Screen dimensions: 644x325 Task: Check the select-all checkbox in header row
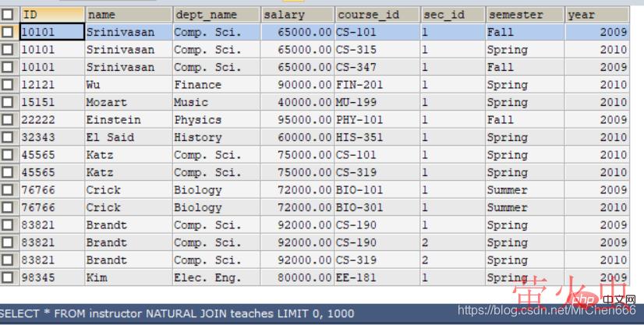tap(8, 14)
